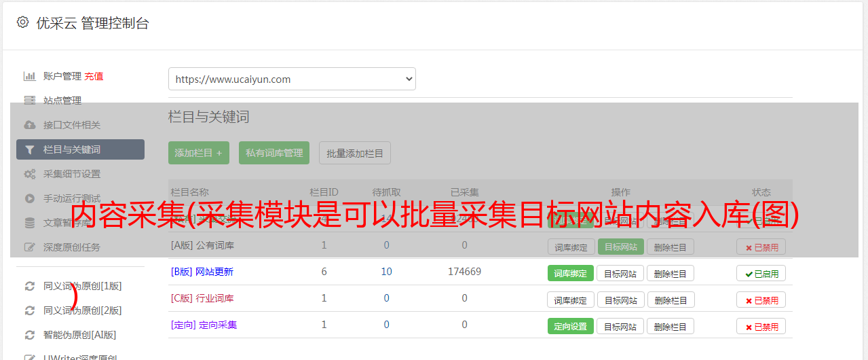Delete the 网站更新 column via 删除栏目
The width and height of the screenshot is (868, 360).
point(671,274)
